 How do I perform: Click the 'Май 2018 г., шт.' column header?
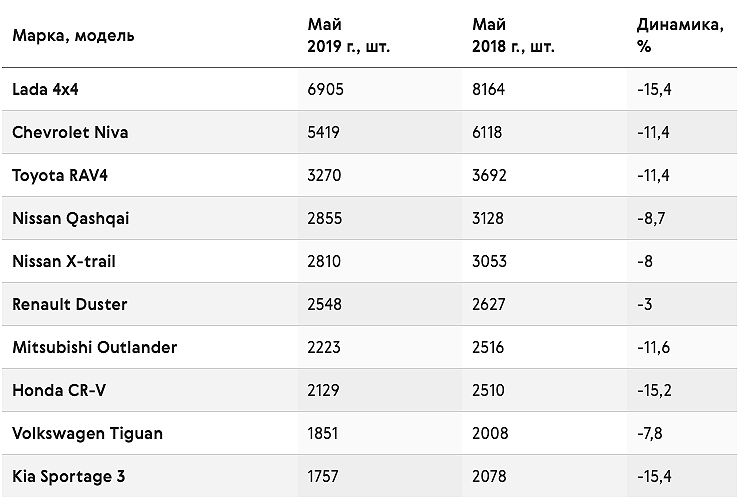[513, 35]
